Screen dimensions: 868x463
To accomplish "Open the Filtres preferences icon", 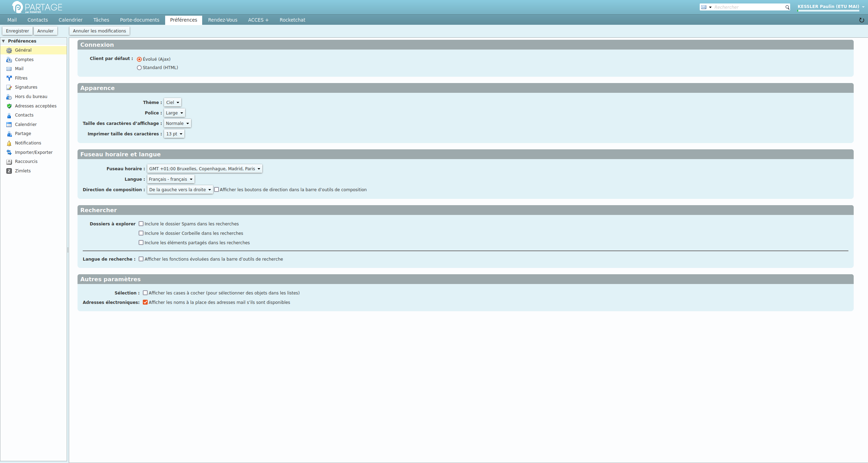I will 9,78.
